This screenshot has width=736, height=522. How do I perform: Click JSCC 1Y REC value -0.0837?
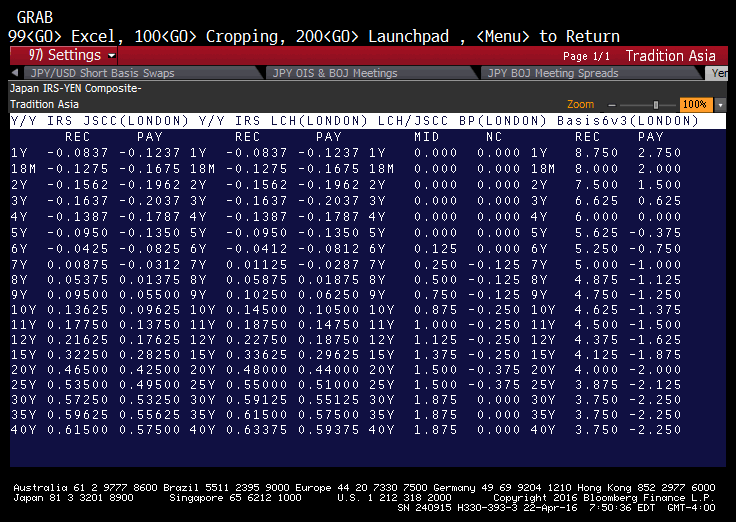(x=77, y=153)
